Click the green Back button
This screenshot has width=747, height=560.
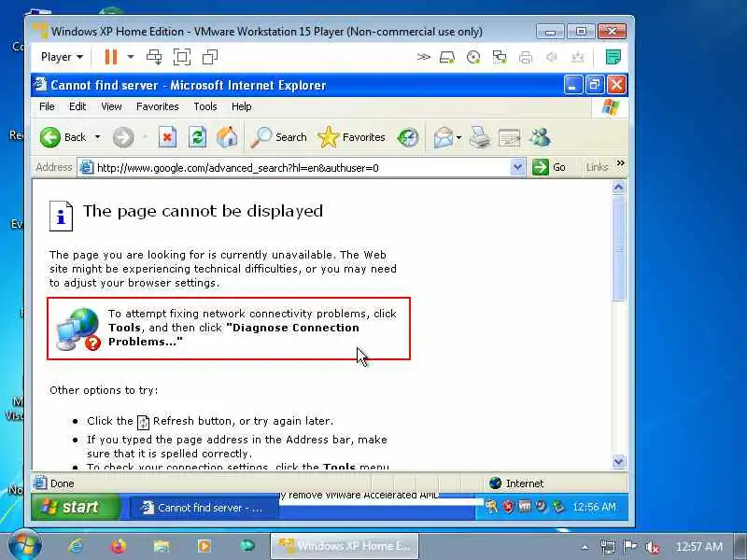(63, 137)
